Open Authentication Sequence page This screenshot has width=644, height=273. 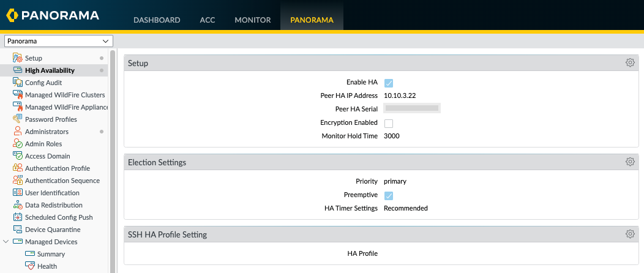pyautogui.click(x=62, y=181)
